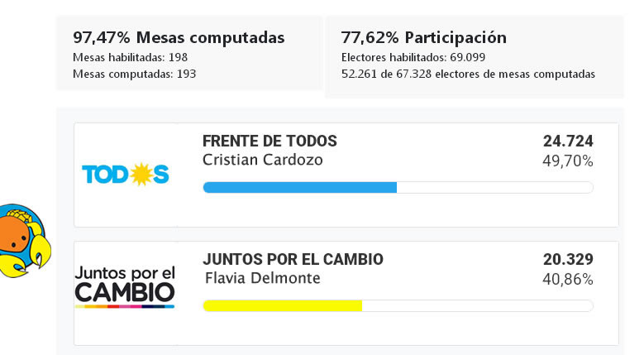Click the 77,62% Participación heading
The width and height of the screenshot is (644, 355).
click(424, 37)
